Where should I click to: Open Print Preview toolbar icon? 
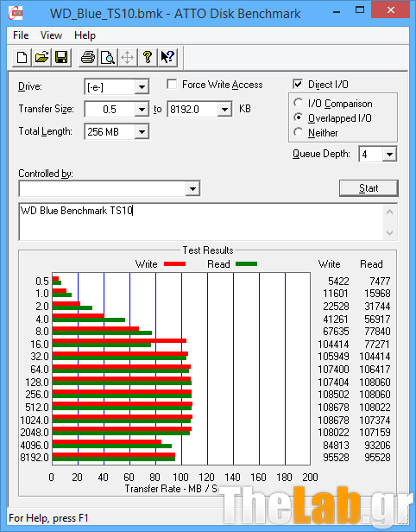(108, 57)
